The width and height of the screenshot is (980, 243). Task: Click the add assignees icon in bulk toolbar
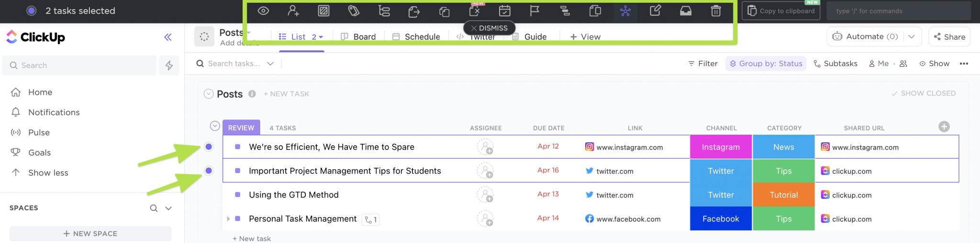(x=293, y=11)
